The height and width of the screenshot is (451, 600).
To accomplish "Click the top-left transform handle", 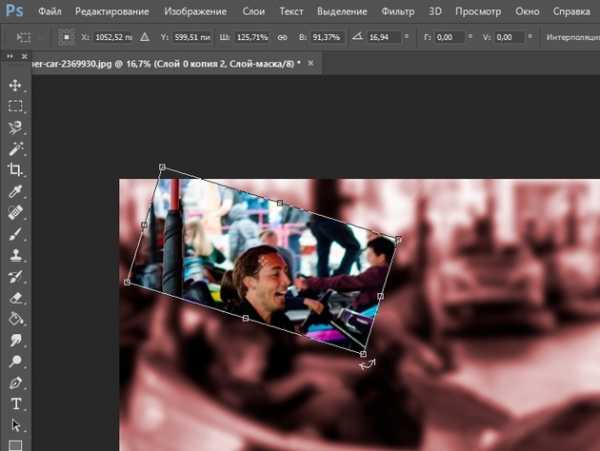I will 162,167.
